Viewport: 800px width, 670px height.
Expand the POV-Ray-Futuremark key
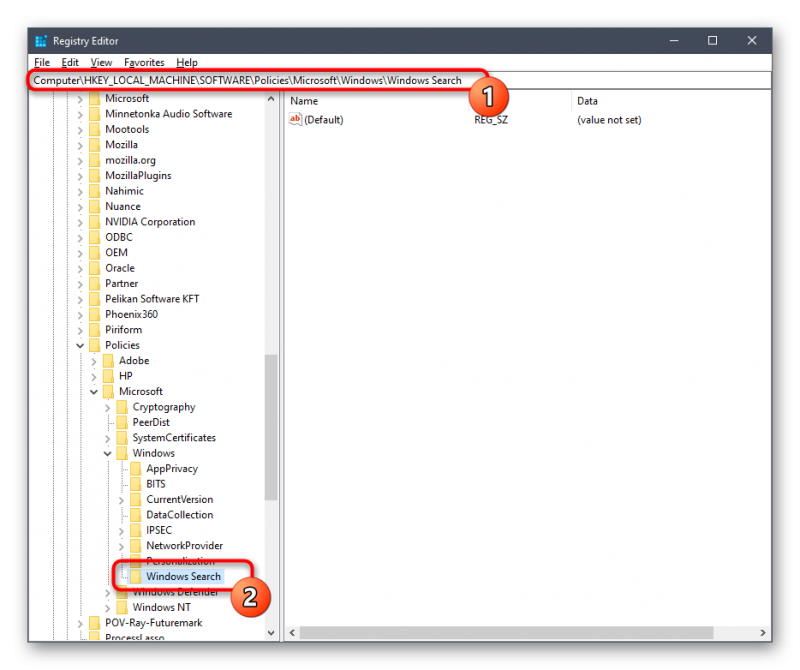click(x=80, y=623)
